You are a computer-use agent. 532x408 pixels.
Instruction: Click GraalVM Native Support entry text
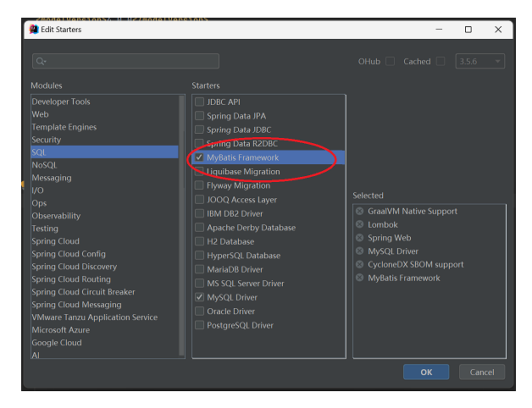click(x=413, y=212)
